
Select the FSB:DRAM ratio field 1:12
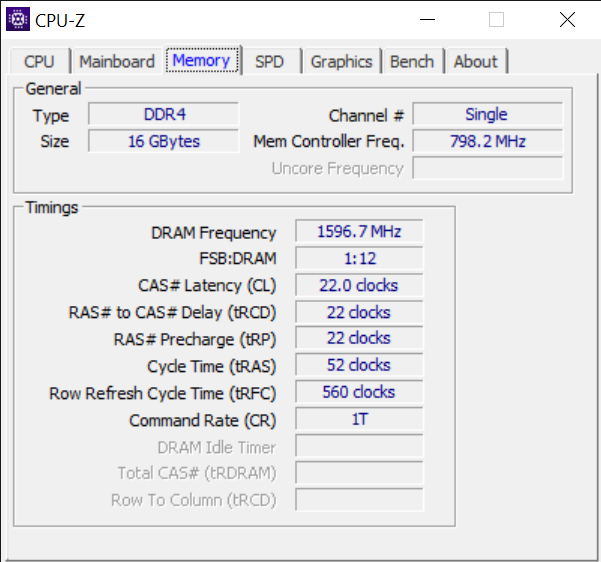[x=359, y=259]
